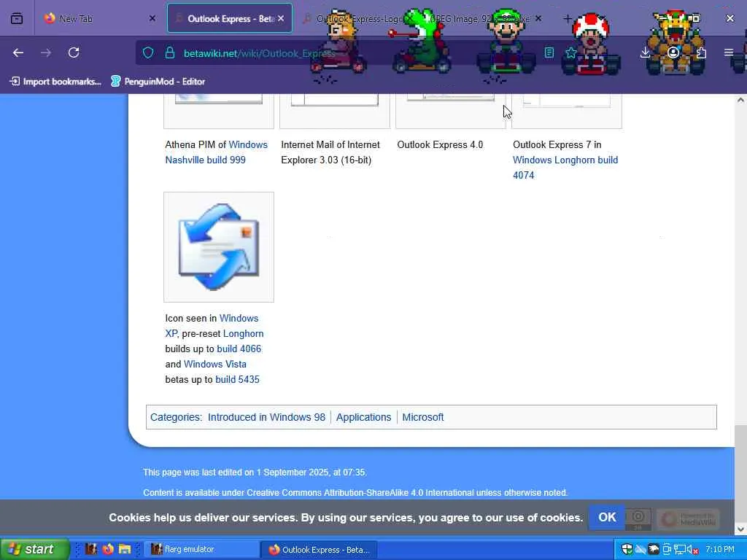Screen dimensions: 747x560
Task: Click the scrollbar up arrow
Action: pos(740,100)
